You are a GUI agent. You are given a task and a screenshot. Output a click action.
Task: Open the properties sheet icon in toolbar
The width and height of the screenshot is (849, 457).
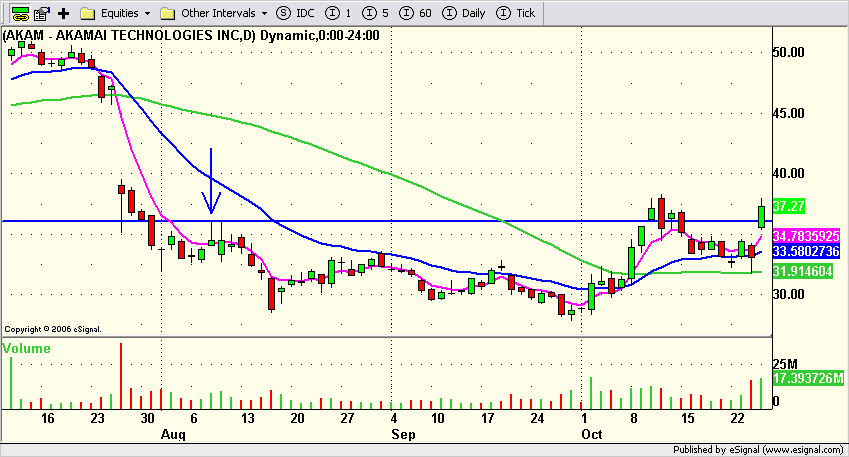[x=42, y=13]
